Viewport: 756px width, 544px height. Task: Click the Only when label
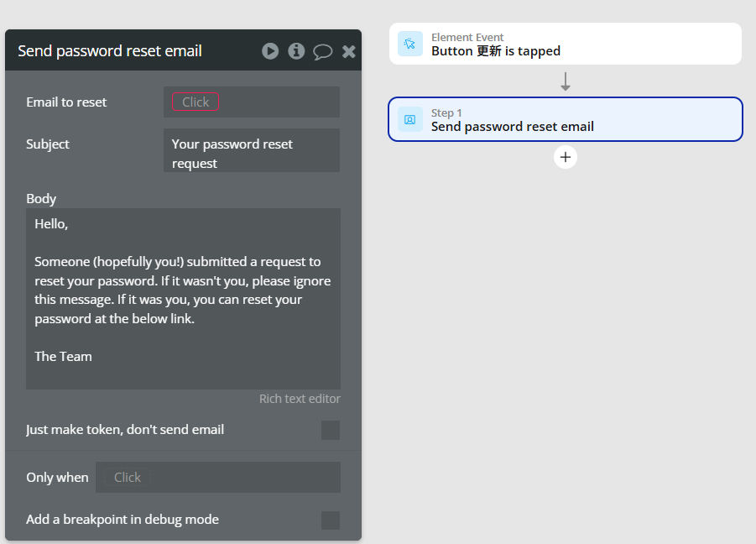[x=57, y=478]
